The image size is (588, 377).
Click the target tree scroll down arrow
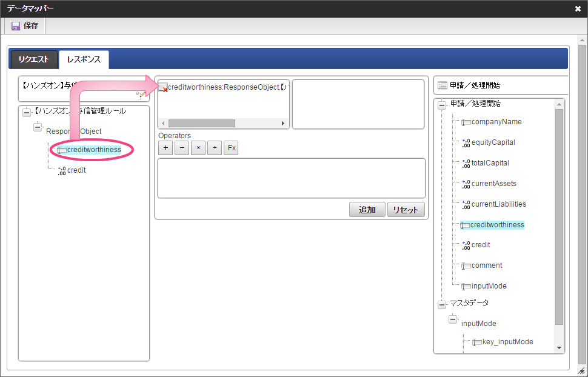pos(559,348)
